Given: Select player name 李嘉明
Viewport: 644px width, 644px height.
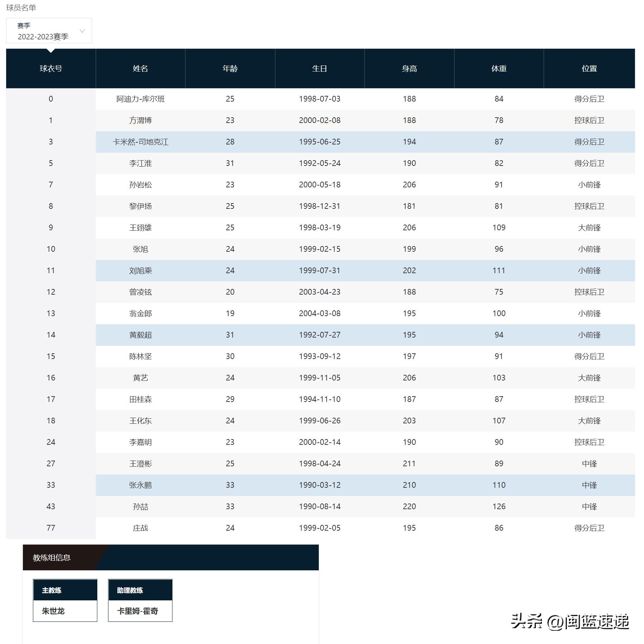Looking at the screenshot, I should click(140, 442).
